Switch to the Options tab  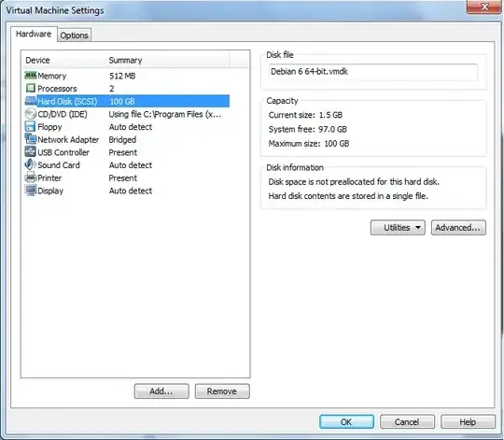coord(75,35)
